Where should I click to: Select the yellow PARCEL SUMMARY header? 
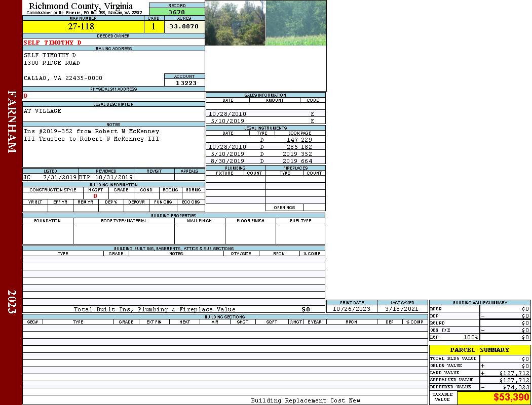[x=479, y=350]
